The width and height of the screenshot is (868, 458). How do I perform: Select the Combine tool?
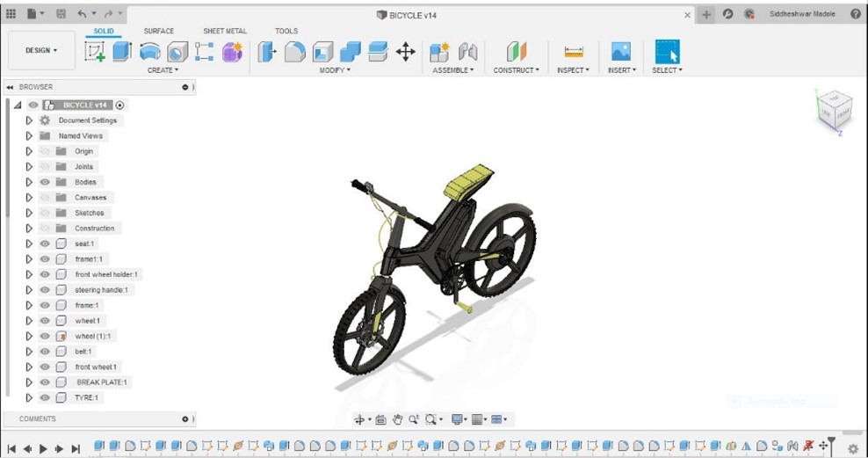[x=351, y=52]
